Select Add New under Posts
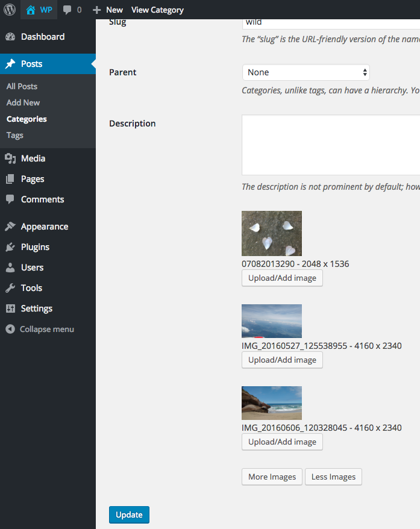Viewport: 420px width, 529px height. click(x=23, y=102)
